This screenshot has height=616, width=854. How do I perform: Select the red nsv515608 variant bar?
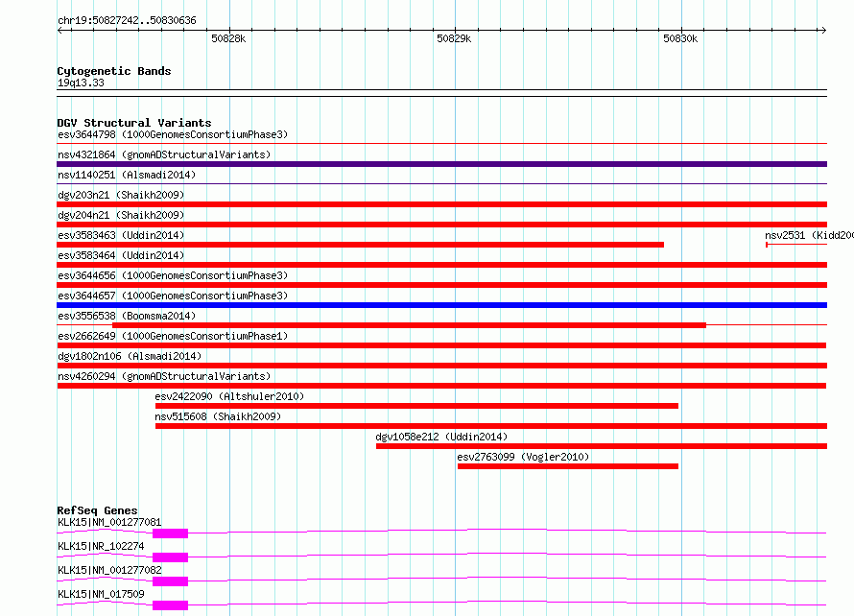[x=490, y=426]
